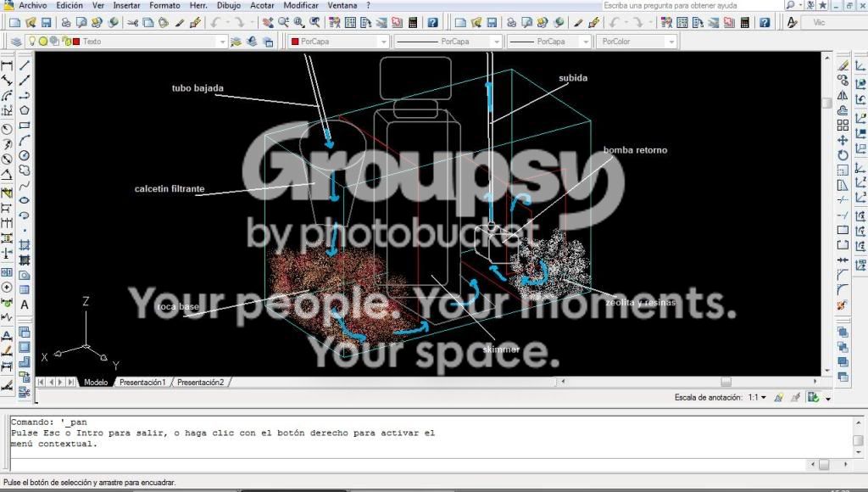The width and height of the screenshot is (868, 492).
Task: Expand the PorCapa linetype dropdown
Action: point(496,42)
